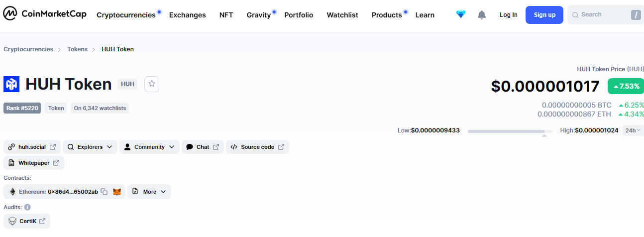
Task: Click the slash shortcut key icon
Action: pos(636,15)
